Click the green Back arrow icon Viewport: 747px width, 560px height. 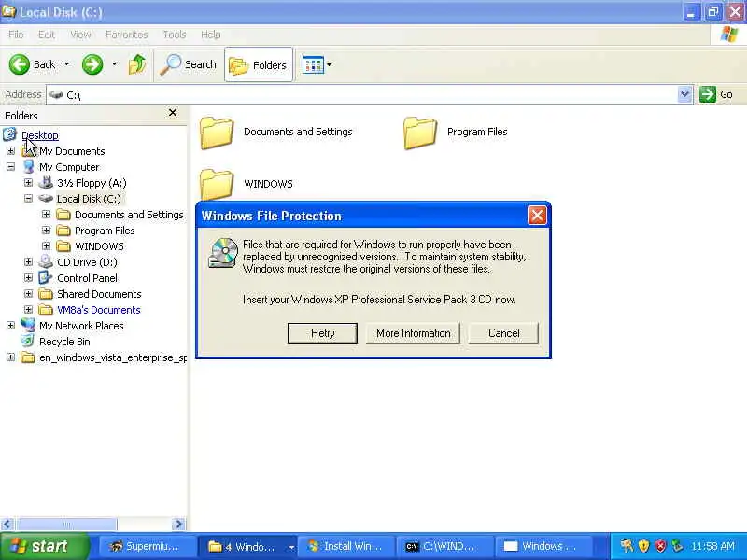tap(20, 64)
